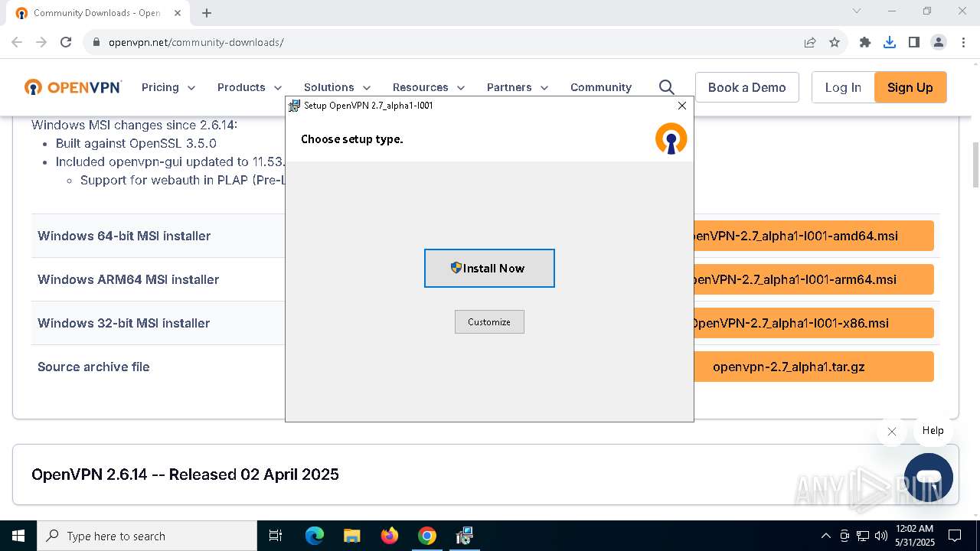Image resolution: width=980 pixels, height=551 pixels.
Task: Expand the Pricing menu
Action: tap(168, 87)
